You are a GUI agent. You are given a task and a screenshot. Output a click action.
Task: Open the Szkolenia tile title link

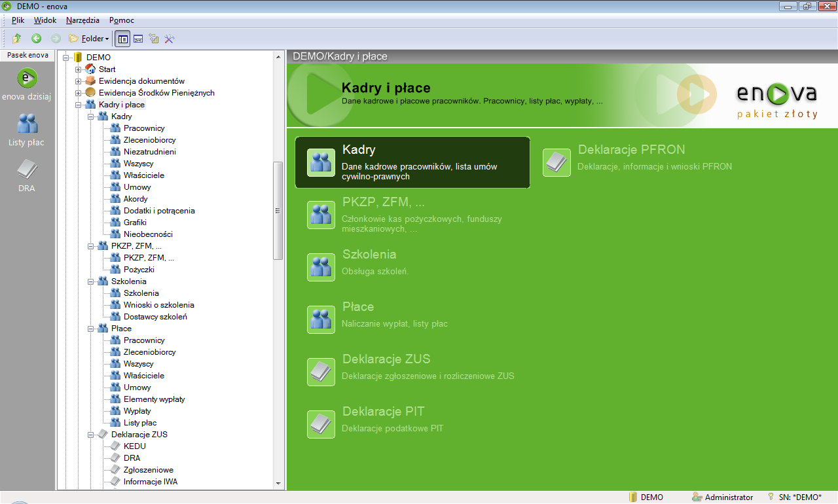(369, 255)
